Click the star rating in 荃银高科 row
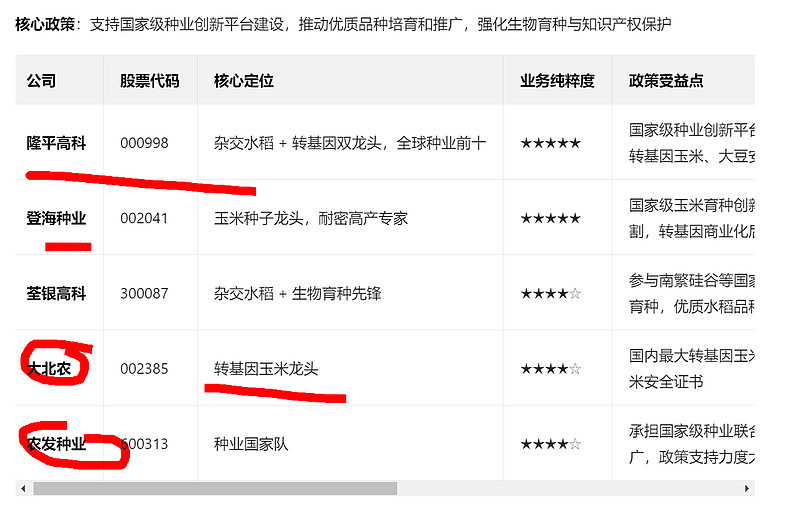Image resolution: width=800 pixels, height=510 pixels. coord(551,294)
